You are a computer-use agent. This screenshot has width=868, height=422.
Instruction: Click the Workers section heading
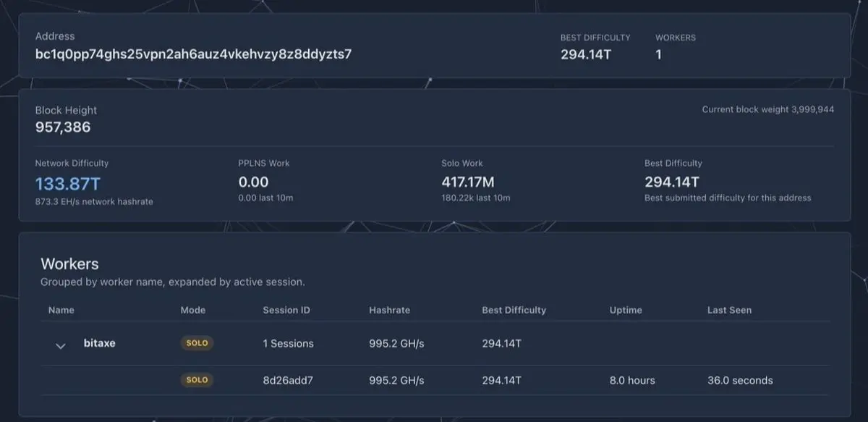(69, 263)
